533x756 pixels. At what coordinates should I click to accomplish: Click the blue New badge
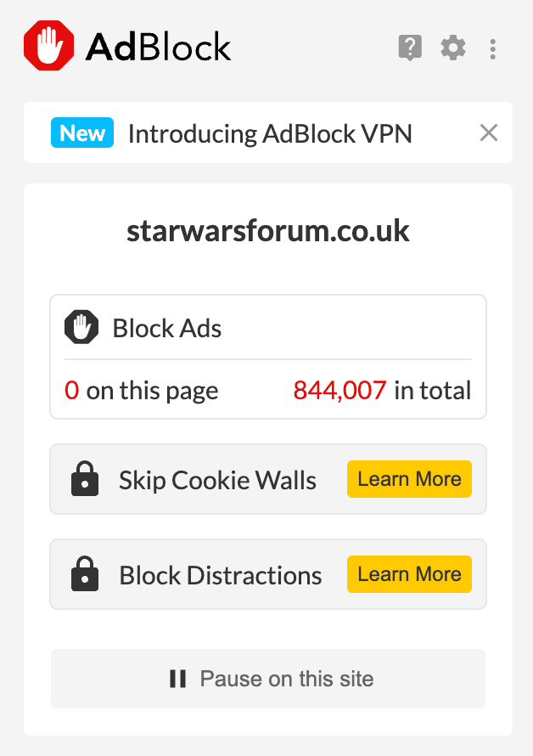click(x=82, y=133)
